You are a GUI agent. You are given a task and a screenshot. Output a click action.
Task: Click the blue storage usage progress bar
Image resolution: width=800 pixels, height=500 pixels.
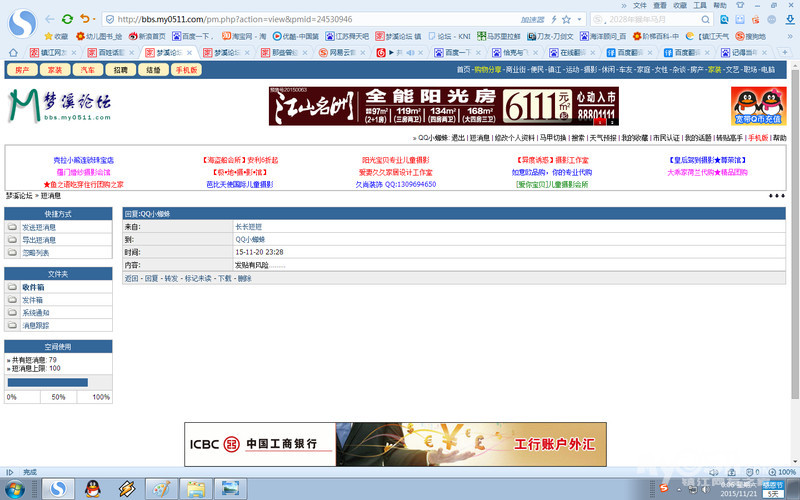point(47,383)
